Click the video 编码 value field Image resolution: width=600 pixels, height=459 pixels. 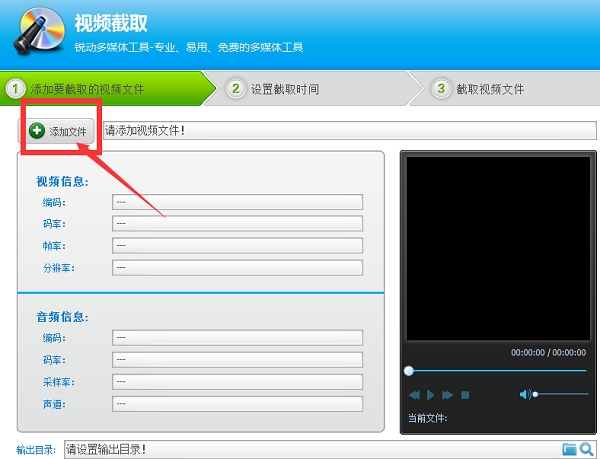point(237,202)
